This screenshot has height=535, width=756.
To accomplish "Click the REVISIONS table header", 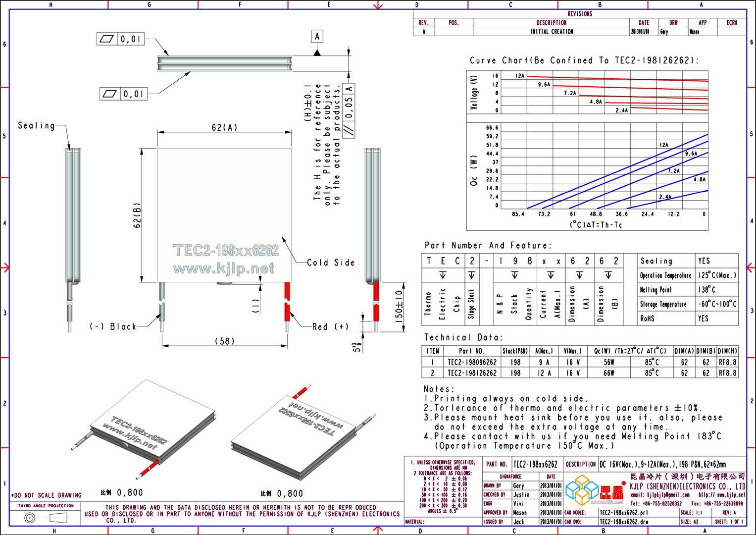I will pos(579,14).
